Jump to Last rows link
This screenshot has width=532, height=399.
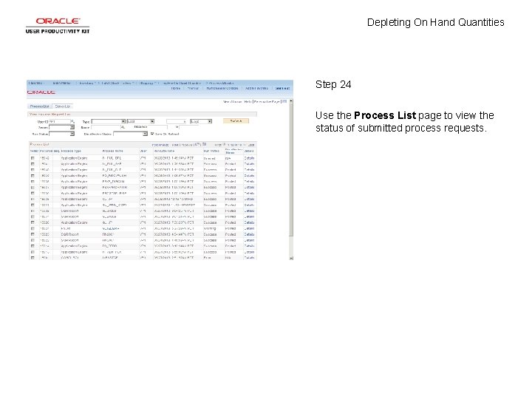pyautogui.click(x=251, y=145)
